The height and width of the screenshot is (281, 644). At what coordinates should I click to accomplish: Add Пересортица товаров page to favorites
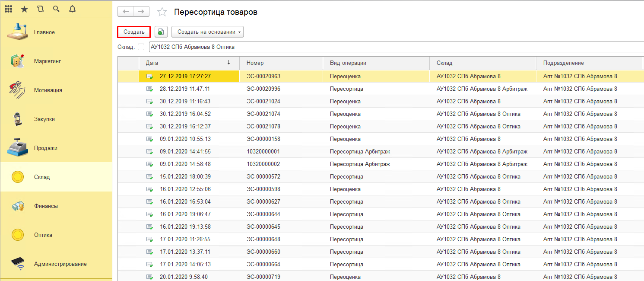coord(162,12)
